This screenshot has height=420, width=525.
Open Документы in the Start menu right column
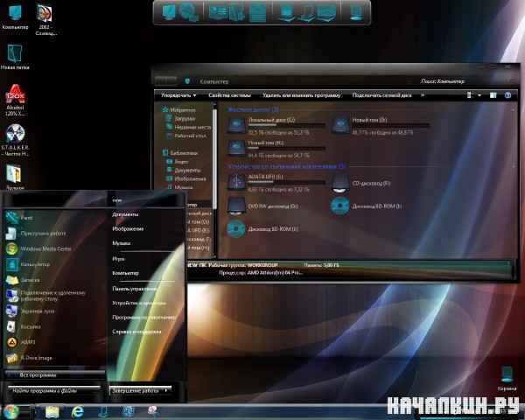(x=125, y=214)
